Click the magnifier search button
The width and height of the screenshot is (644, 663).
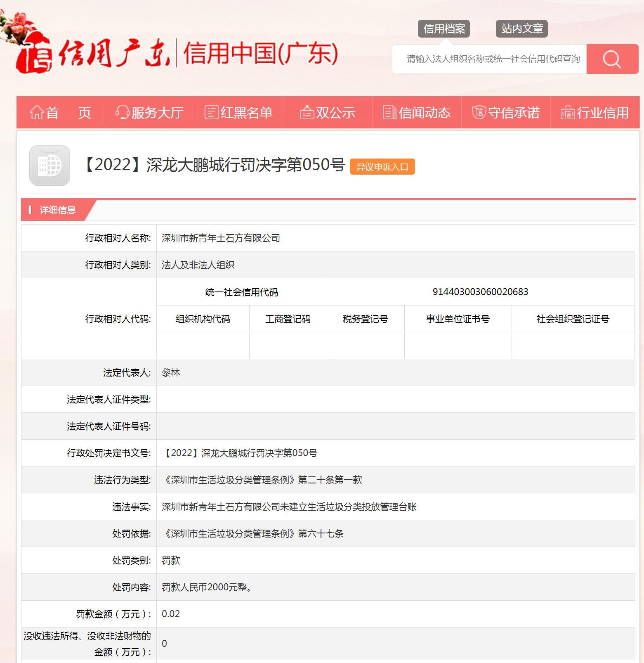(612, 59)
